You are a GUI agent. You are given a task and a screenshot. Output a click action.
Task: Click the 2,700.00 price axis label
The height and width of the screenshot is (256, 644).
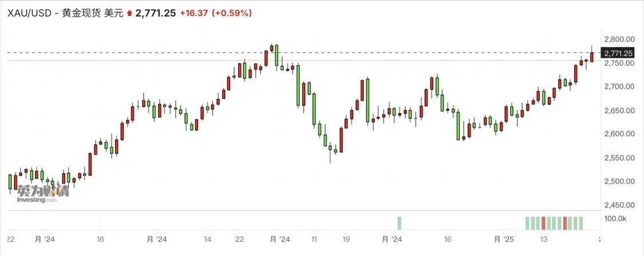619,86
